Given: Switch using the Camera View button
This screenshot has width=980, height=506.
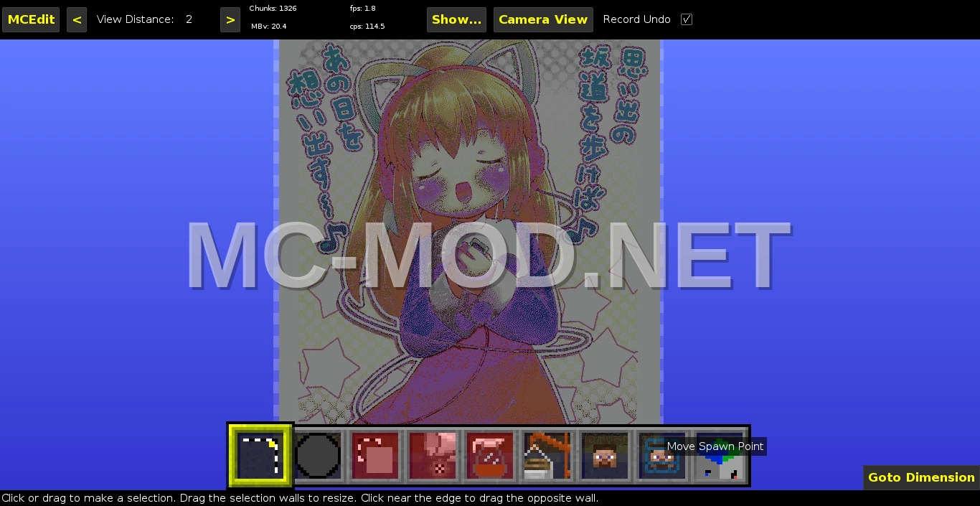Looking at the screenshot, I should click(543, 19).
